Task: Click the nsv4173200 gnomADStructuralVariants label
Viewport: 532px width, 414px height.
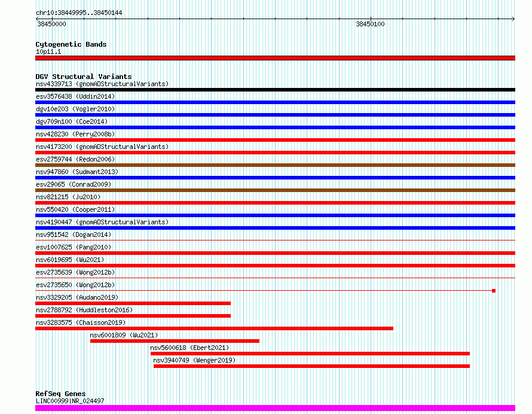Action: coord(102,147)
